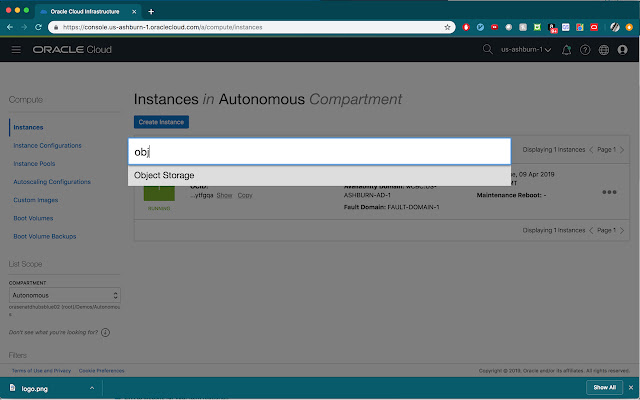The height and width of the screenshot is (400, 640).
Task: Open the Terms of Use and Privacy link
Action: tap(38, 370)
